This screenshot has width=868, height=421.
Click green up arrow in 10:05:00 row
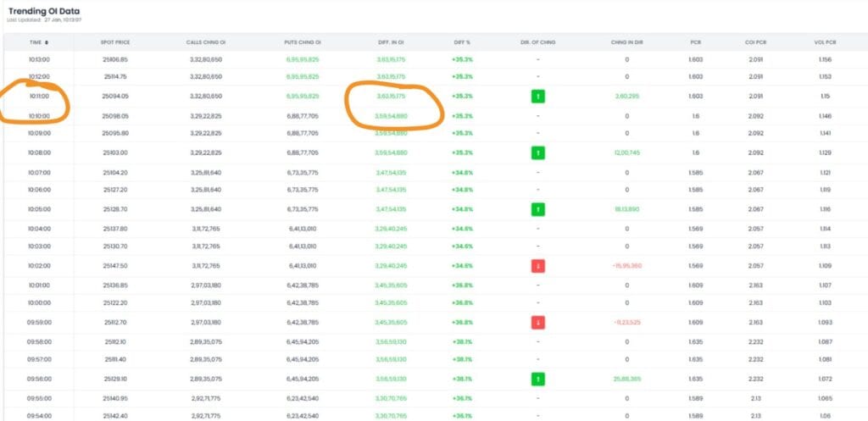pos(537,208)
